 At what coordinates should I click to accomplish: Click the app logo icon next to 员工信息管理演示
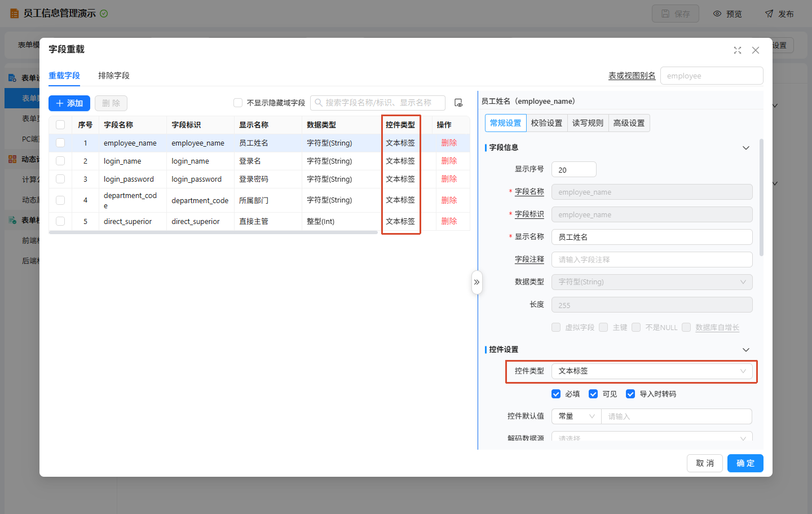[14, 14]
